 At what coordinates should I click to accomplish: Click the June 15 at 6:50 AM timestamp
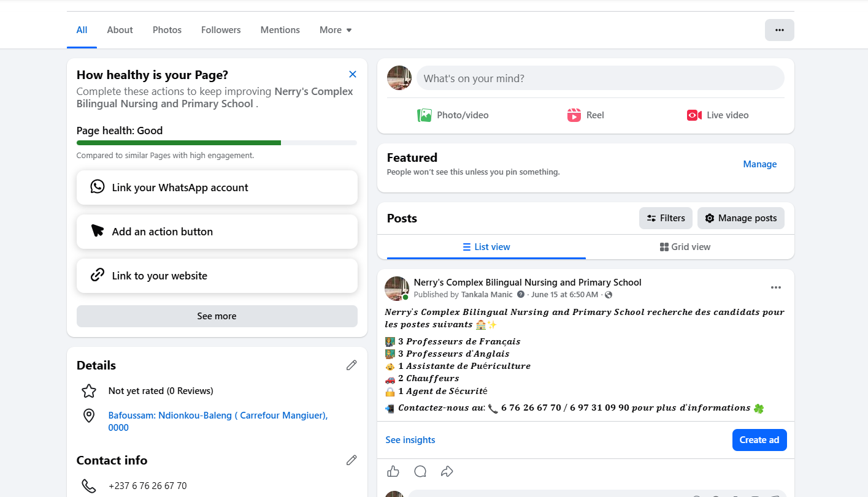click(x=564, y=295)
